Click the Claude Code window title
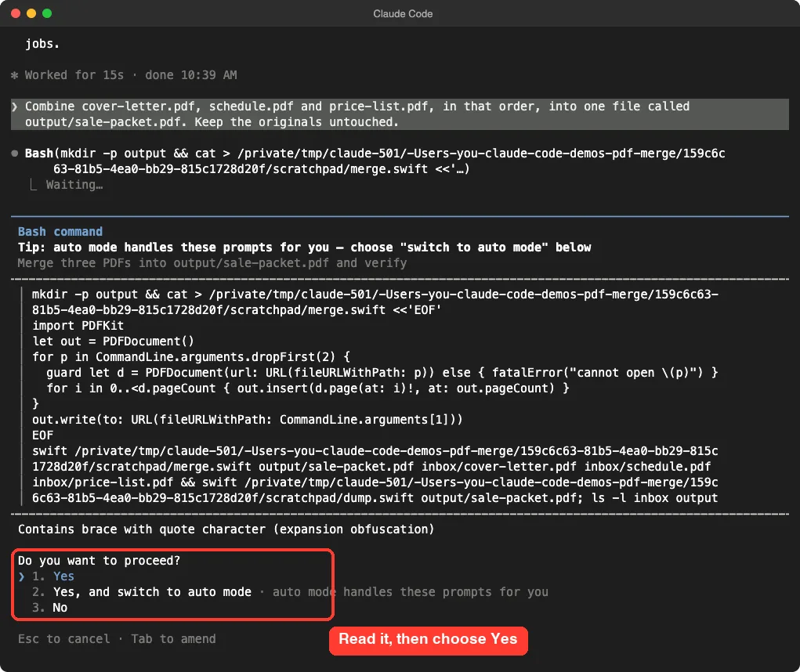This screenshot has width=800, height=672. click(403, 14)
